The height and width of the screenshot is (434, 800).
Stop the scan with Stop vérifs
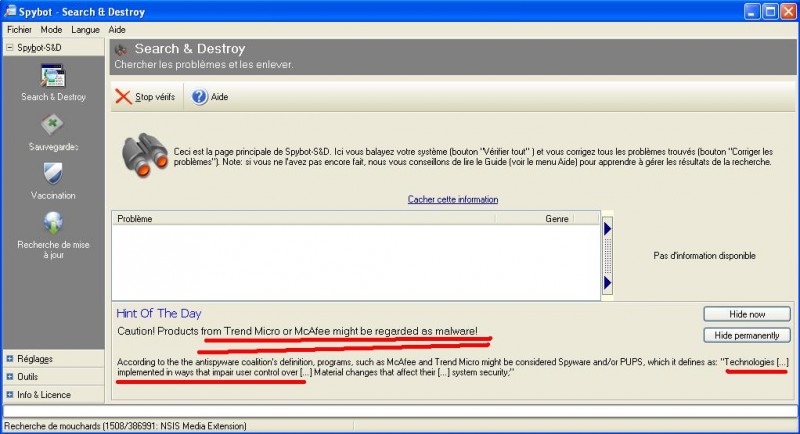click(x=145, y=96)
